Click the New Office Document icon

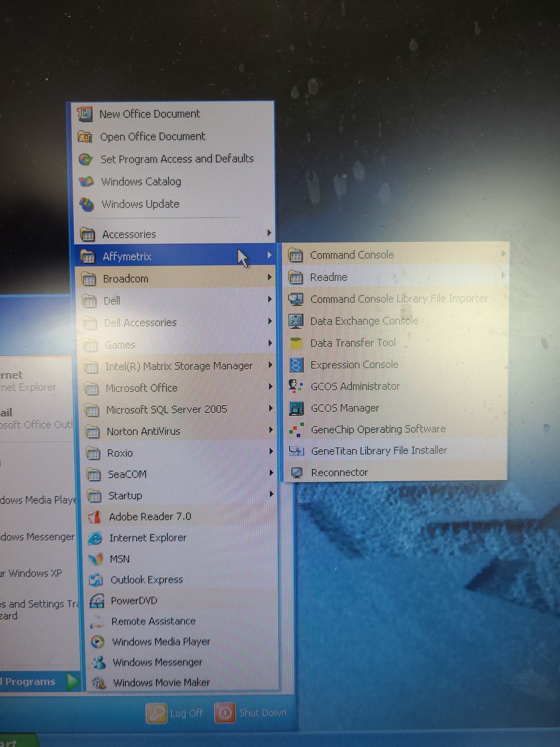coord(85,114)
